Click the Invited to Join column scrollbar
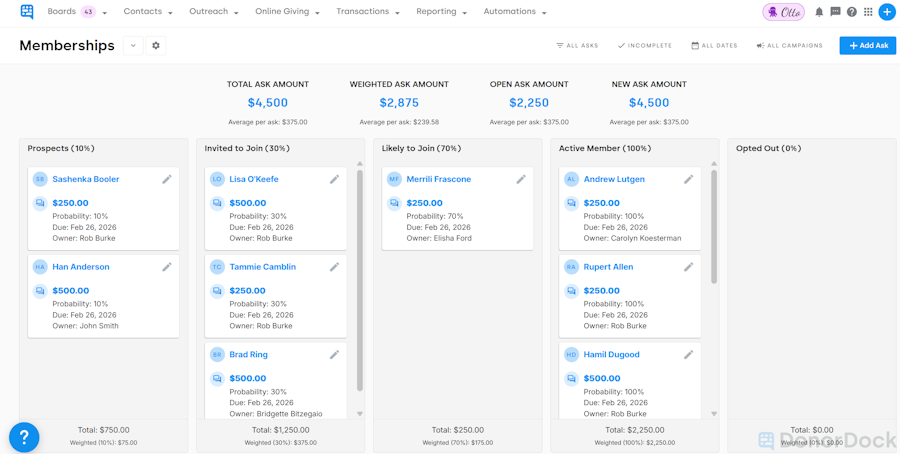 [x=360, y=280]
